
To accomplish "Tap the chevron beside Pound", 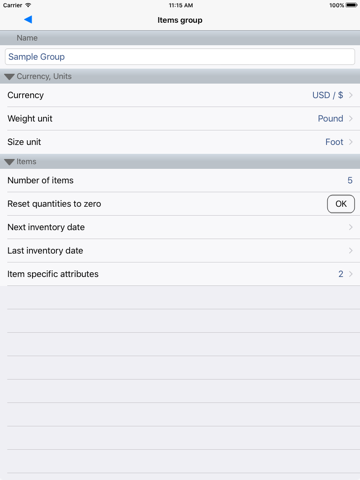I will (351, 119).
